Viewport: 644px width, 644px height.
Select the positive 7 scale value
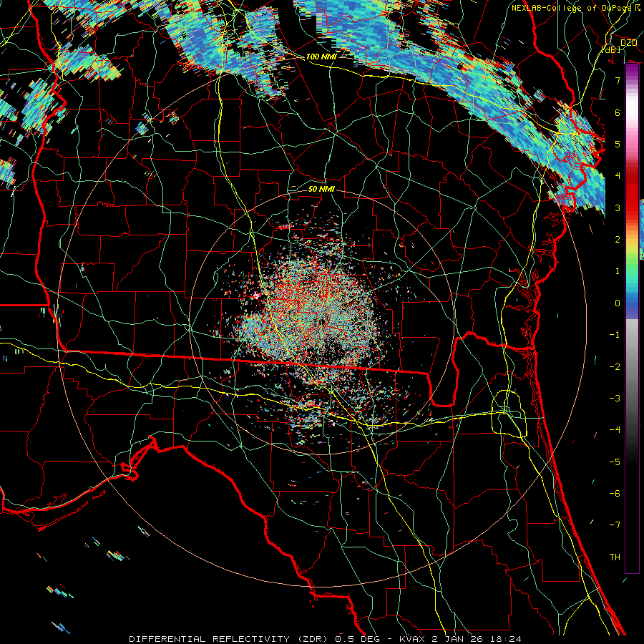(x=618, y=80)
